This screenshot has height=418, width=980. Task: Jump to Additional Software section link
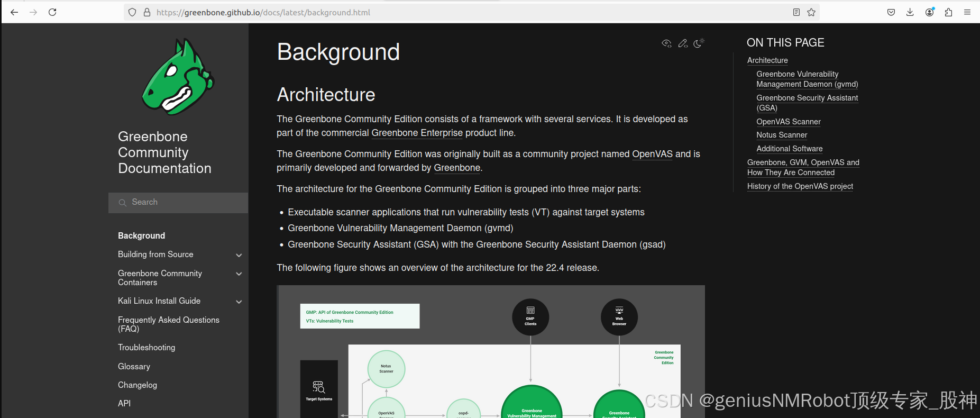pos(790,149)
